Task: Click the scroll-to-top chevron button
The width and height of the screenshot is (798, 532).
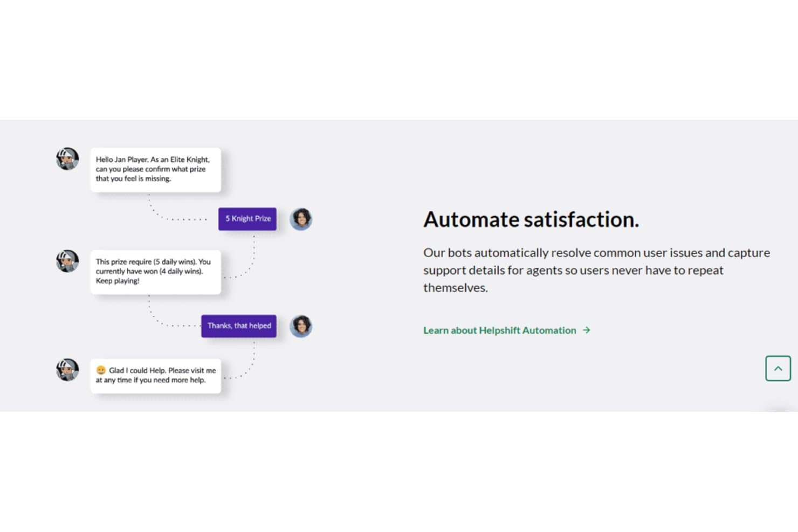Action: pyautogui.click(x=778, y=369)
